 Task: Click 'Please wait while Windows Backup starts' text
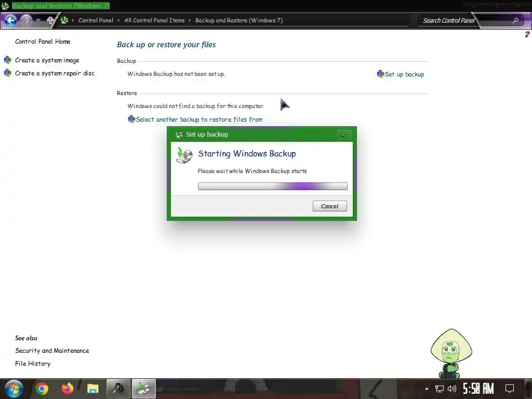pyautogui.click(x=252, y=171)
